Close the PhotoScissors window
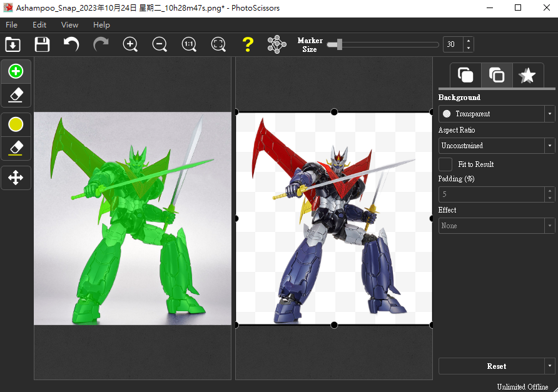 [547, 8]
